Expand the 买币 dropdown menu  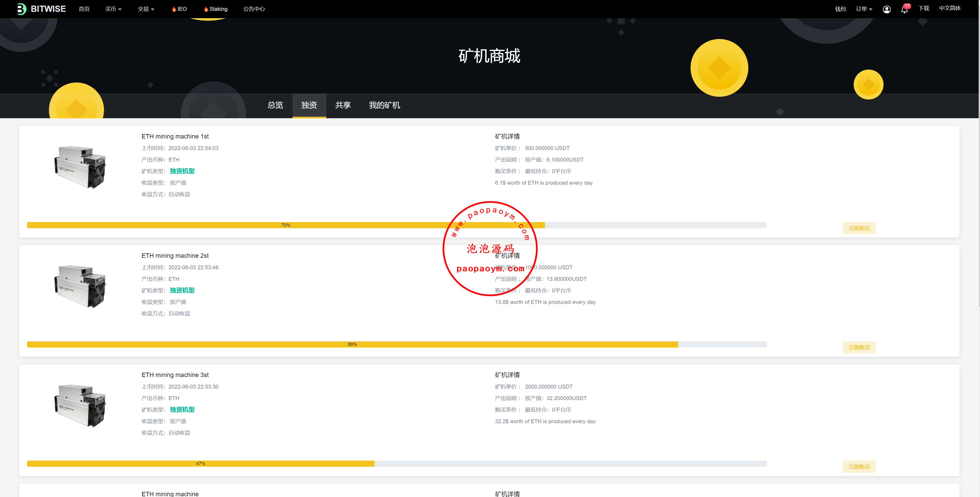pos(113,9)
